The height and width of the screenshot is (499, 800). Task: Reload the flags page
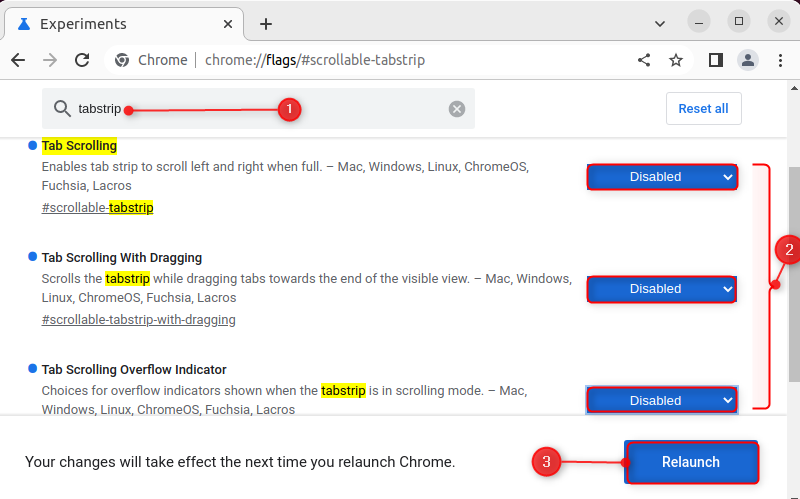[82, 60]
